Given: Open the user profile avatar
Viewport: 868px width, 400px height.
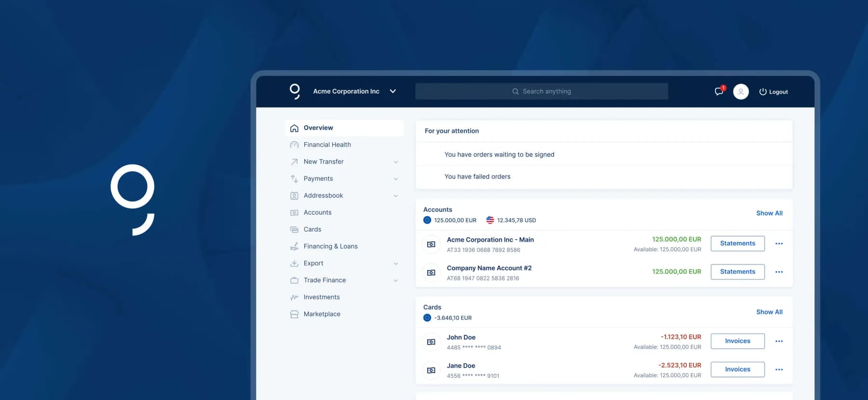Looking at the screenshot, I should pos(741,91).
